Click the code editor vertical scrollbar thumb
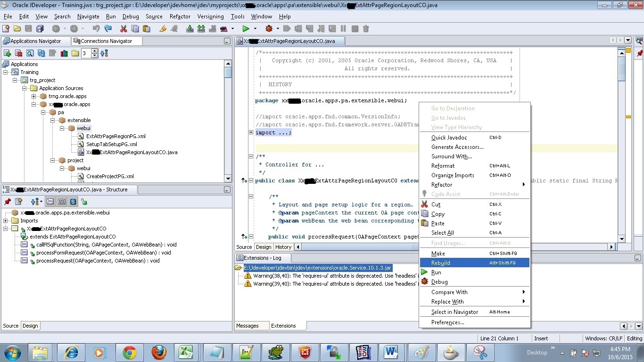This screenshot has width=644, height=362. pyautogui.click(x=621, y=68)
